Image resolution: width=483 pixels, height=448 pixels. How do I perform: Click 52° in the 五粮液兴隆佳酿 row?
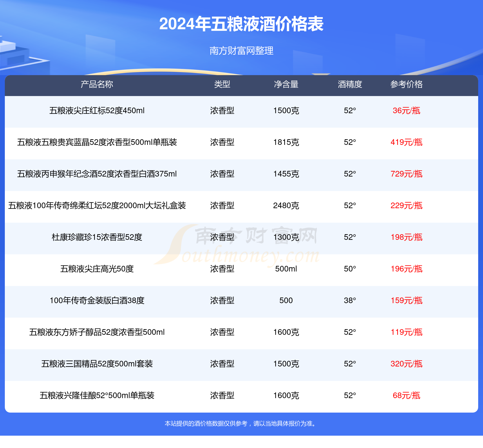(350, 395)
